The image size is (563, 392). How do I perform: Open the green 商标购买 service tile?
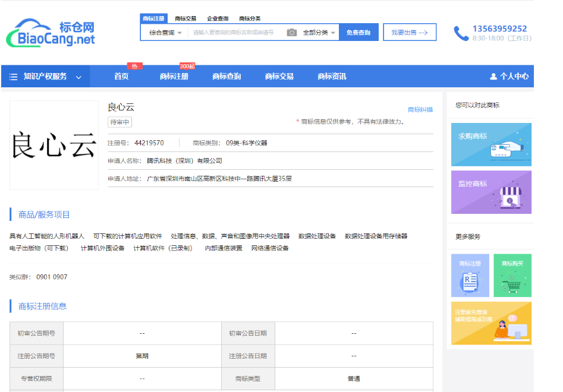coord(512,276)
